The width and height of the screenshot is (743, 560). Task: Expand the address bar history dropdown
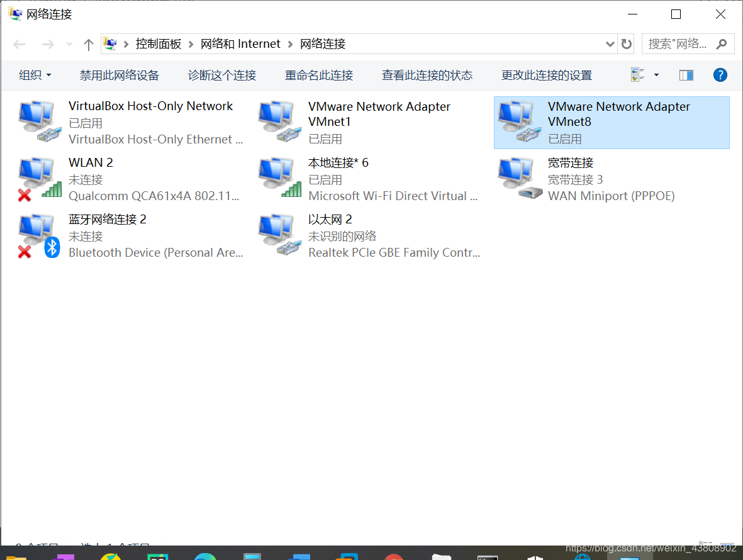coord(610,44)
